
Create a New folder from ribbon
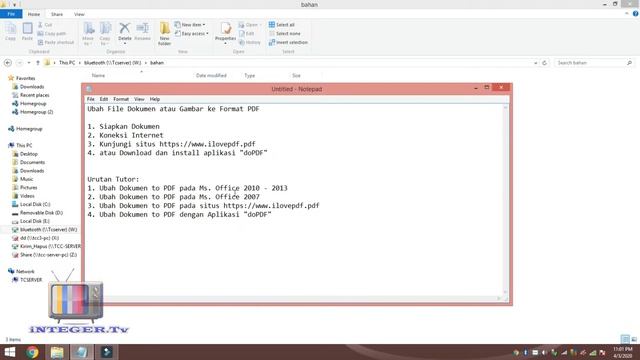[x=164, y=34]
